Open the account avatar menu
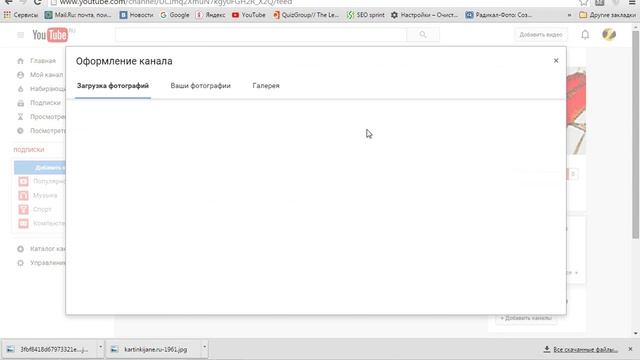Screen dimensions: 640x360 click(x=609, y=34)
